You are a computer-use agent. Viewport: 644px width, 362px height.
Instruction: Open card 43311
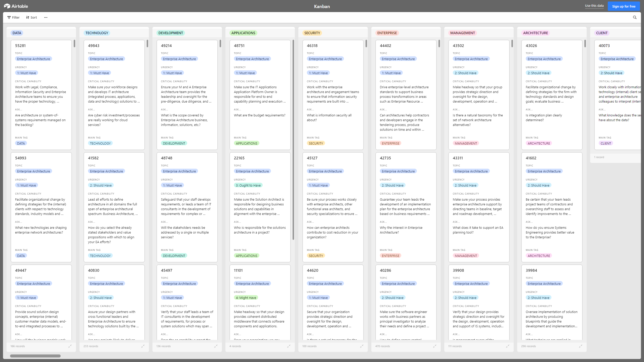479,207
